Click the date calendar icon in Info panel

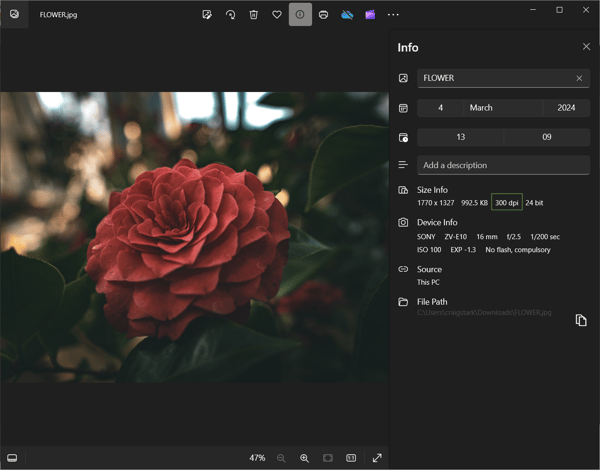coord(403,108)
